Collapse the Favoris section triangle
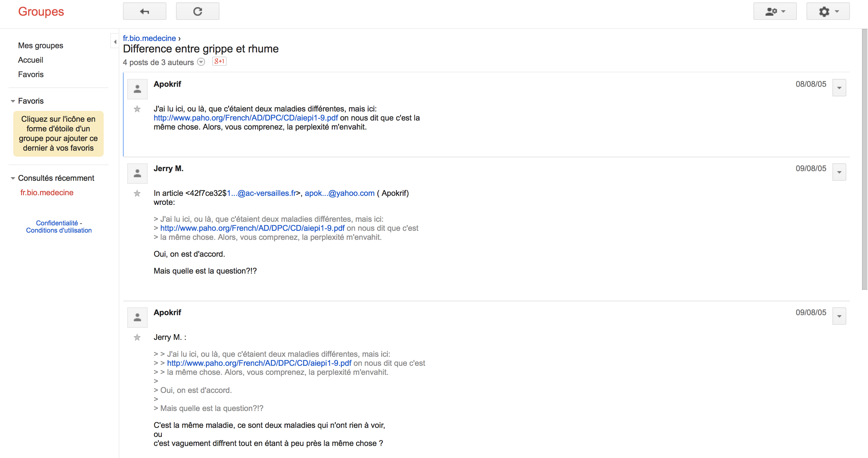 (13, 101)
